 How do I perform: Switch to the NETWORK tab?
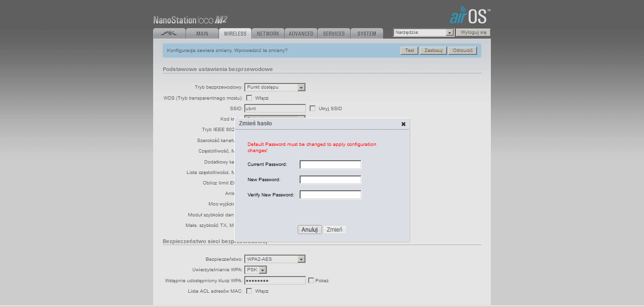pyautogui.click(x=268, y=34)
